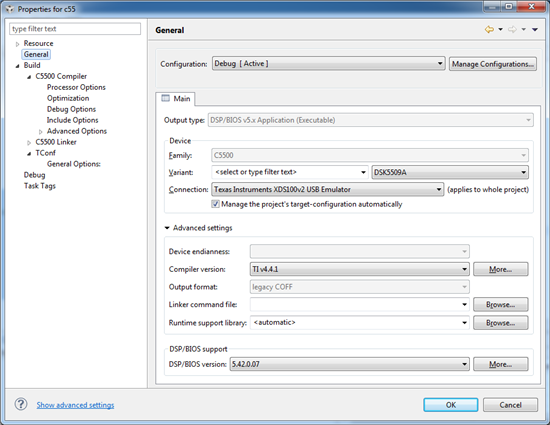Open the Configuration dropdown
This screenshot has height=425, width=550.
tap(328, 64)
